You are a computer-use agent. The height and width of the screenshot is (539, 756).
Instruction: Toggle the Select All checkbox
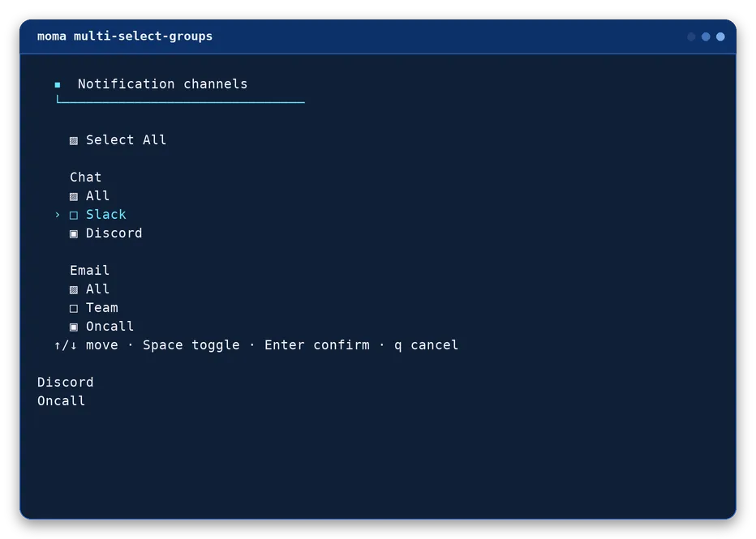(74, 141)
